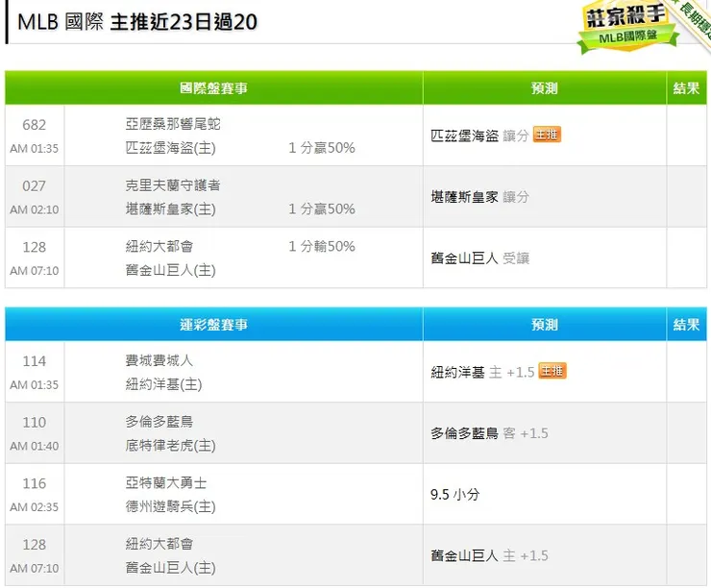
Task: Click the 結果 header in blue table
Action: (686, 325)
